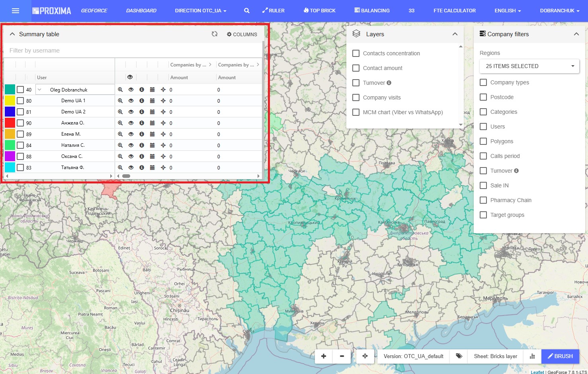
Task: Check the Pharmacy Chain filter
Action: click(483, 200)
